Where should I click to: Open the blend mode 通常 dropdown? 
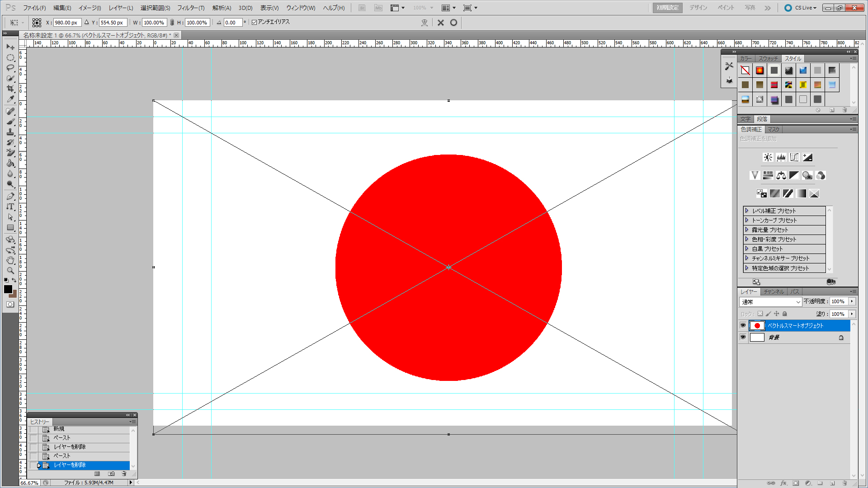pos(771,302)
